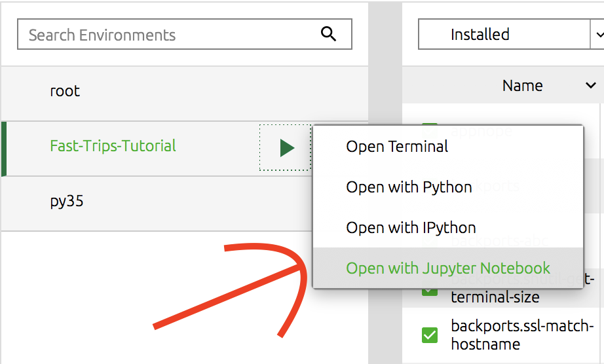Viewport: 604px width, 364px height.
Task: Choose Open Terminal from the menu
Action: [x=397, y=147]
